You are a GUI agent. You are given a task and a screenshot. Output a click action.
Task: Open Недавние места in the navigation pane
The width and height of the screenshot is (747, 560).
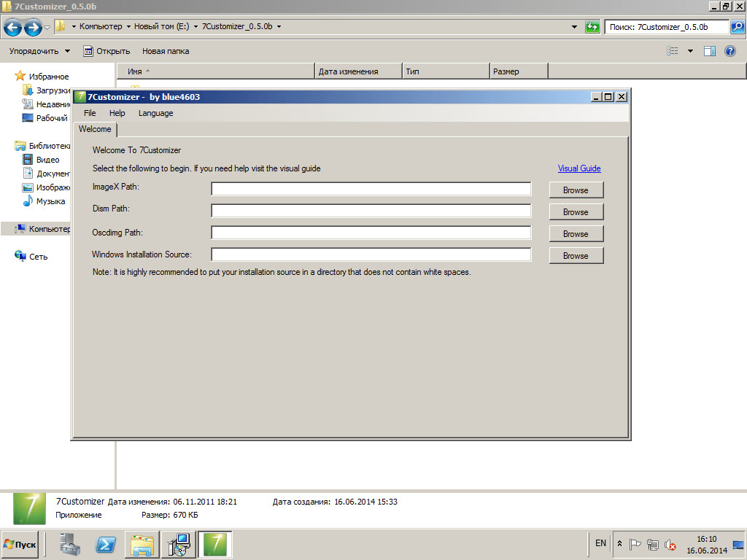tap(46, 104)
